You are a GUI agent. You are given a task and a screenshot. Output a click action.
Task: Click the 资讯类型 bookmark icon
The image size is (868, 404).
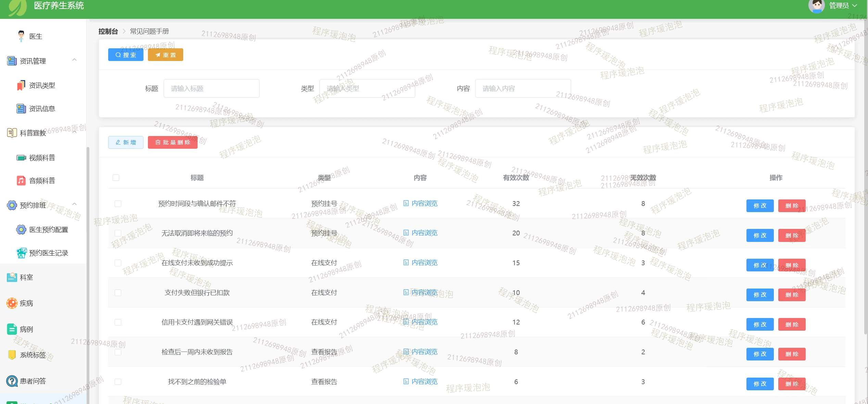click(x=21, y=85)
